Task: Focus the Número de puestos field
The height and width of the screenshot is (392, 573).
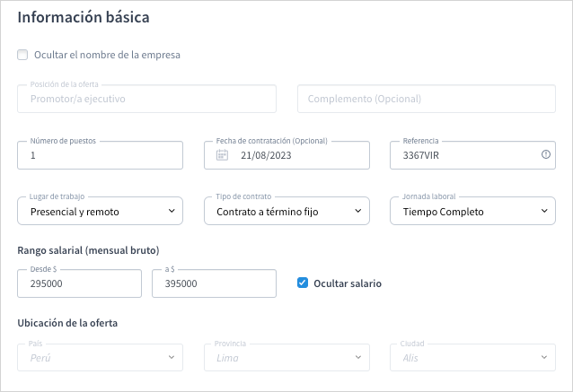Action: coord(100,156)
